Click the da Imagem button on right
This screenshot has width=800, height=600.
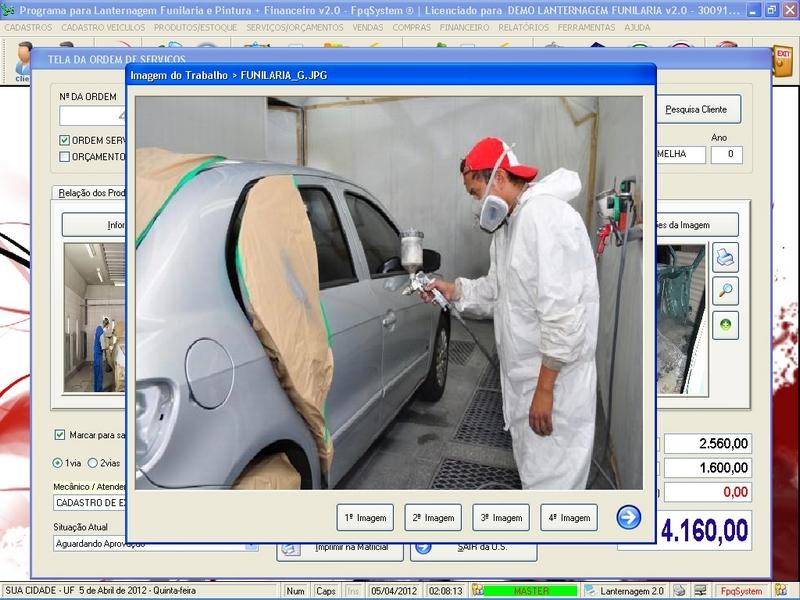pyautogui.click(x=697, y=225)
